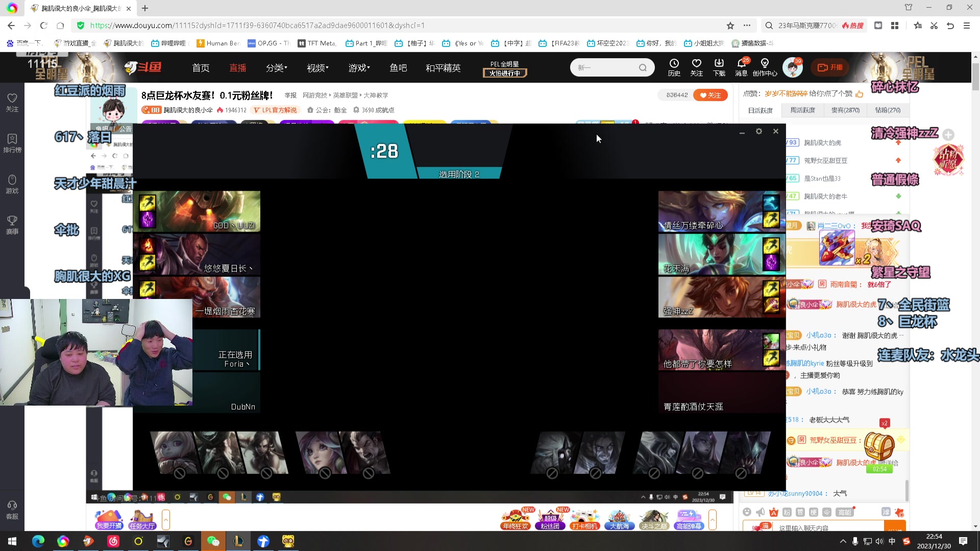Open the user avatar in Douyu header
This screenshot has height=551, width=980.
[x=792, y=67]
